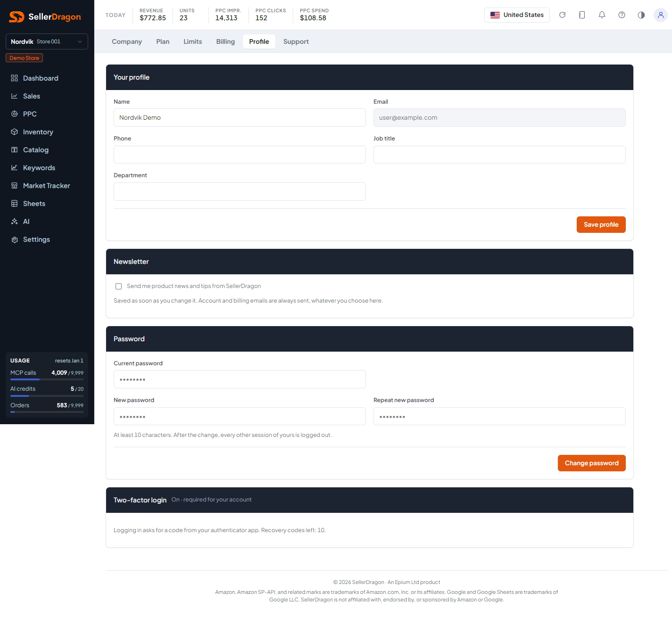Open the help question-mark icon
672x617 pixels.
[622, 15]
